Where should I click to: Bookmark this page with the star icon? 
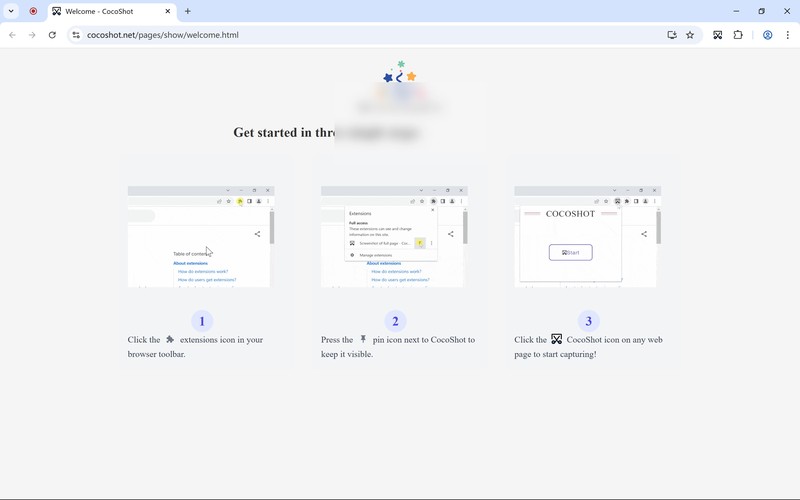click(690, 35)
